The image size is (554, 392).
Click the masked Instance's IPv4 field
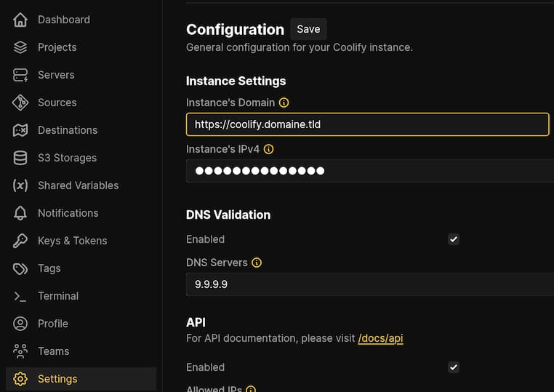point(370,171)
